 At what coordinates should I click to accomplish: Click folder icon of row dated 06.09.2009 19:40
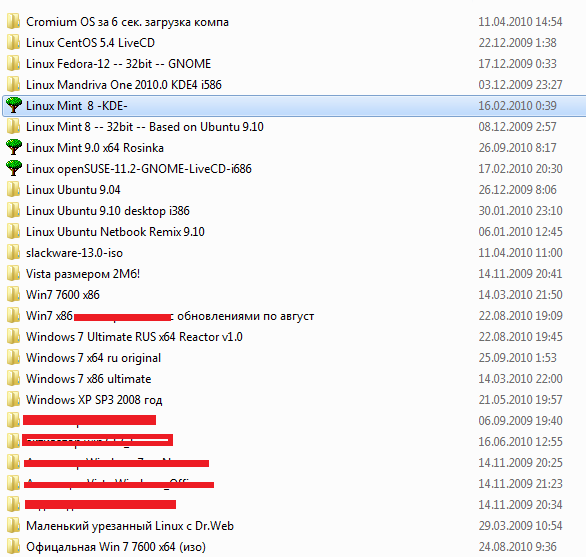(13, 420)
